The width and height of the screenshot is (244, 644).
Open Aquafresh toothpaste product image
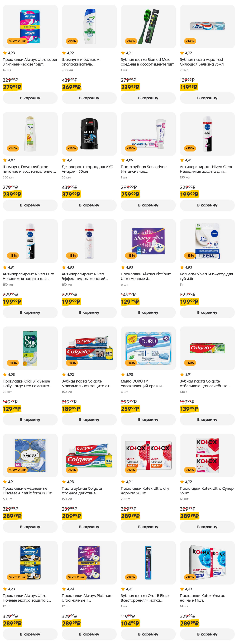coord(207,26)
